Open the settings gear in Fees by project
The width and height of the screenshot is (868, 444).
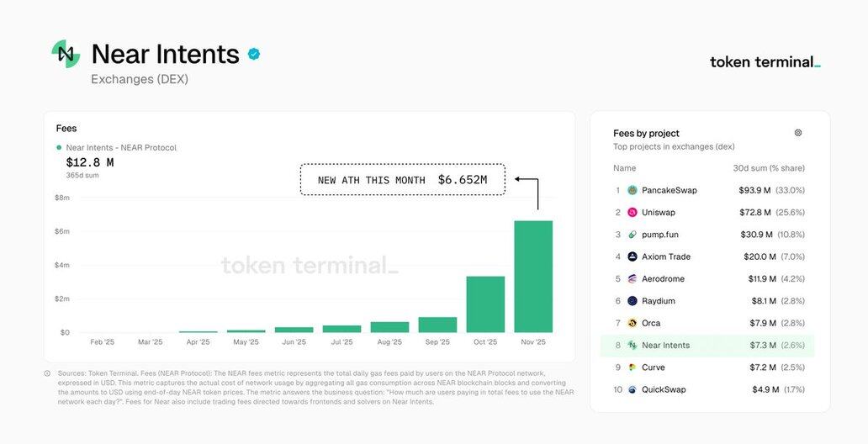pyautogui.click(x=798, y=133)
